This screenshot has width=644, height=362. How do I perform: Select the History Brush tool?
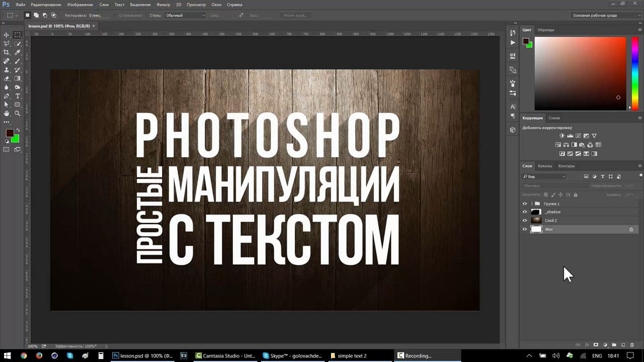pos(18,70)
